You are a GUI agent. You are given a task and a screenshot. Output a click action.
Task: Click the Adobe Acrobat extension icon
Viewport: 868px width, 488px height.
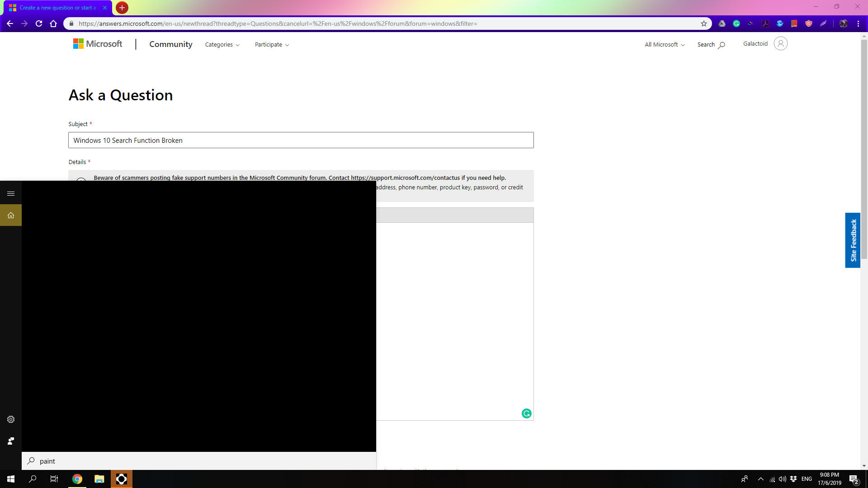[x=765, y=23]
